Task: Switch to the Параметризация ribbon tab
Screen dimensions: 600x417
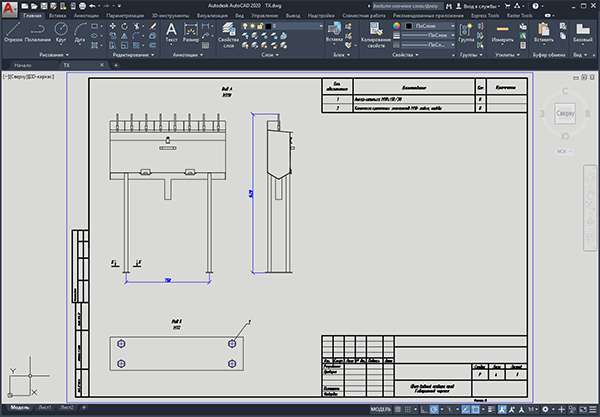Action: [x=125, y=16]
